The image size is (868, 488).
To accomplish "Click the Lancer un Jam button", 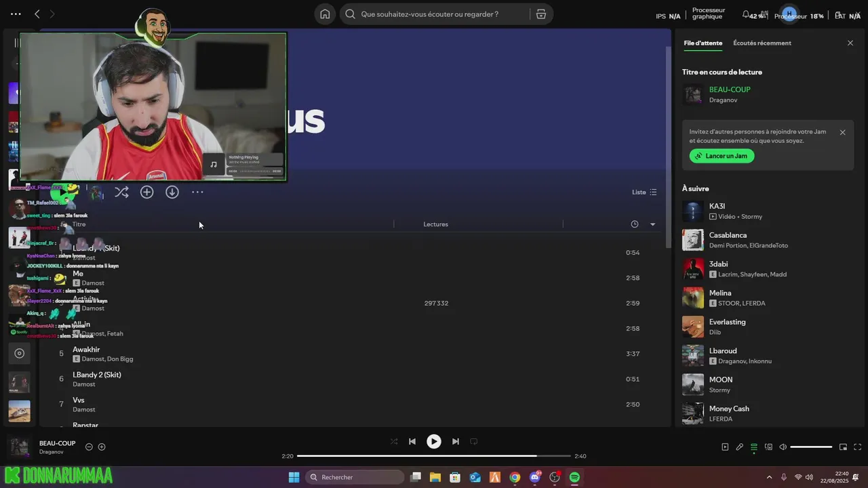I will click(722, 156).
